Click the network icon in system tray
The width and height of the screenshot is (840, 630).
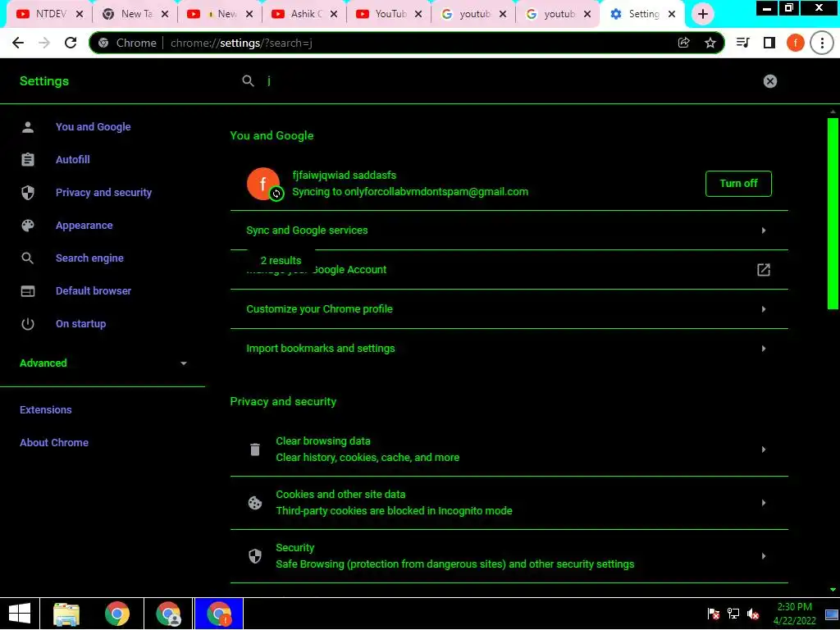733,614
